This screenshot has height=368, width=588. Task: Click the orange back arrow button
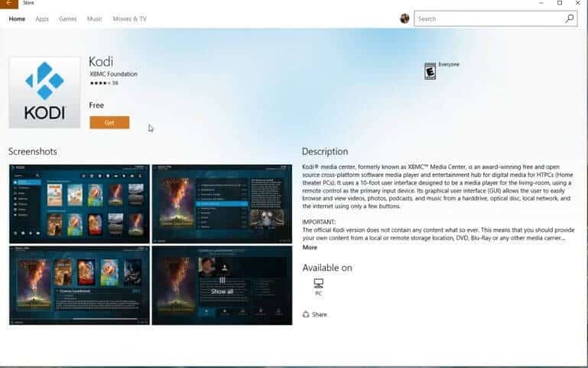[8, 3]
